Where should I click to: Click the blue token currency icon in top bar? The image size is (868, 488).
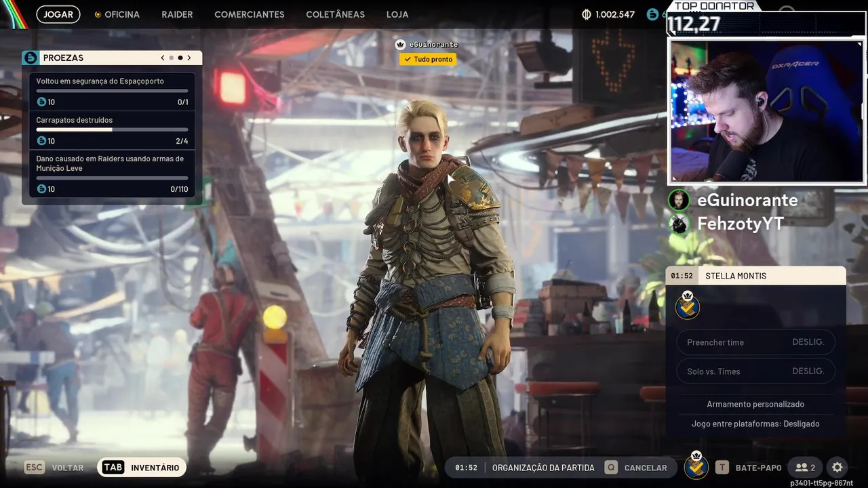pyautogui.click(x=652, y=14)
